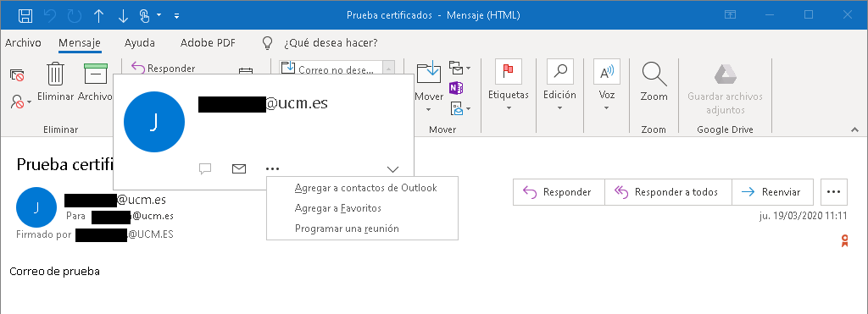Expand the contact card chevron
This screenshot has height=314, width=868.
click(392, 169)
